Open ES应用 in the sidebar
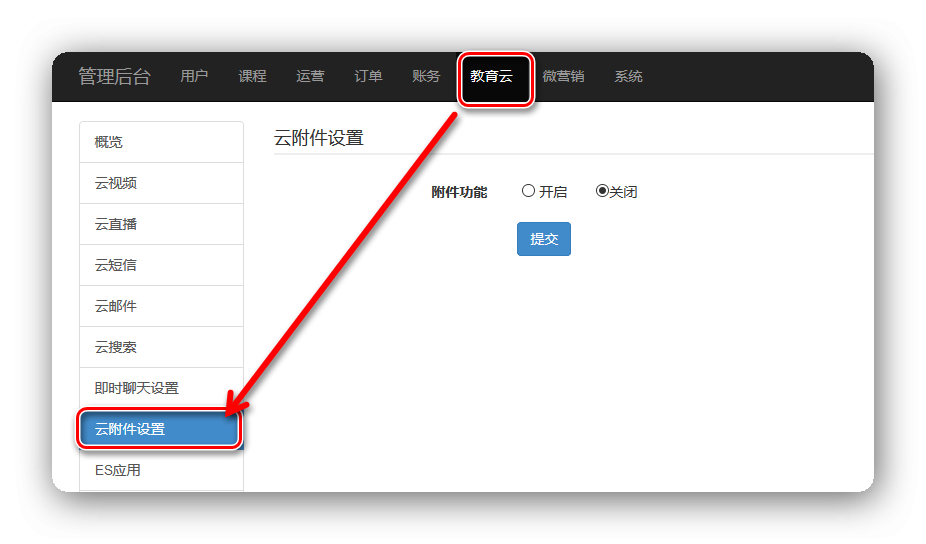Image resolution: width=926 pixels, height=544 pixels. pyautogui.click(x=160, y=470)
